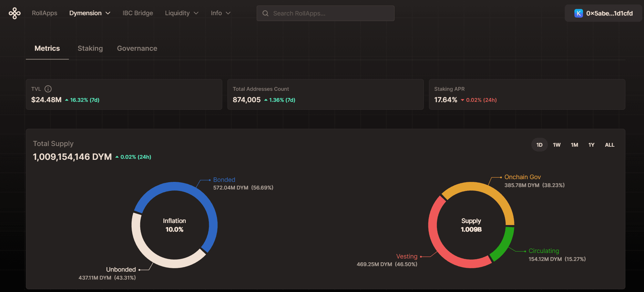Go to the IBC Bridge page
644x292 pixels.
(138, 13)
